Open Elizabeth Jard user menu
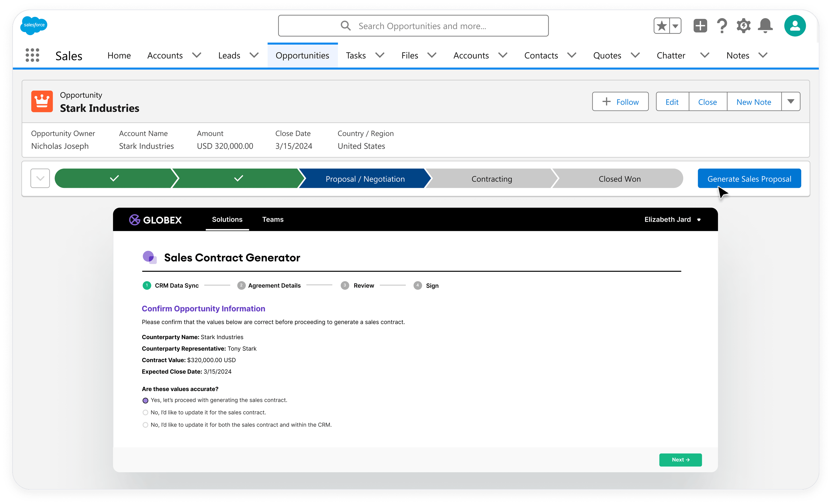Screen dimensions: 831x504 673,219
